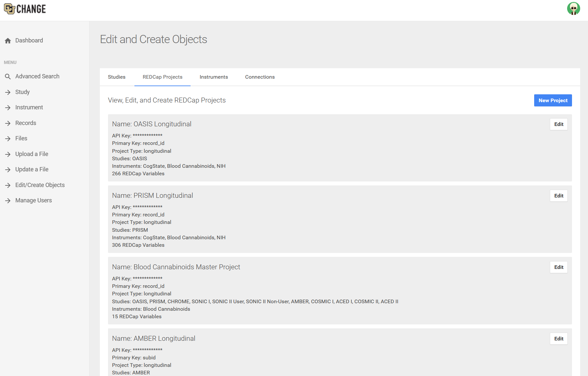This screenshot has width=588, height=376.
Task: Create a New Project
Action: 553,101
